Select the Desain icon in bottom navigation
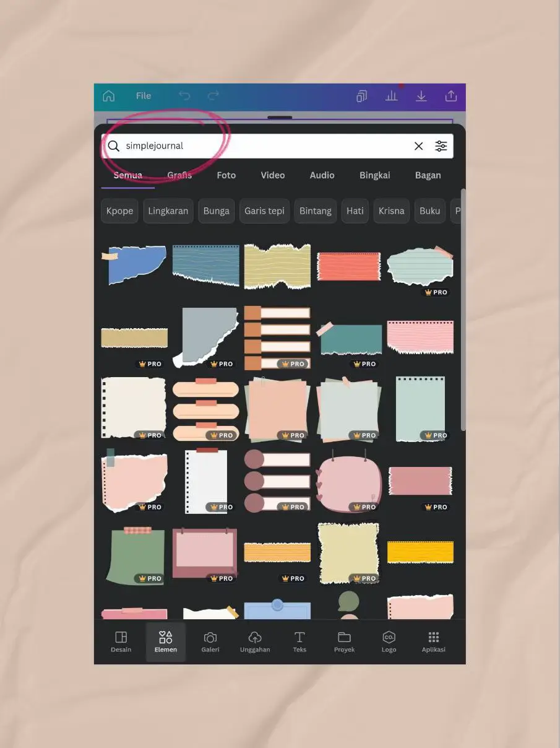The image size is (560, 748). coord(121,641)
